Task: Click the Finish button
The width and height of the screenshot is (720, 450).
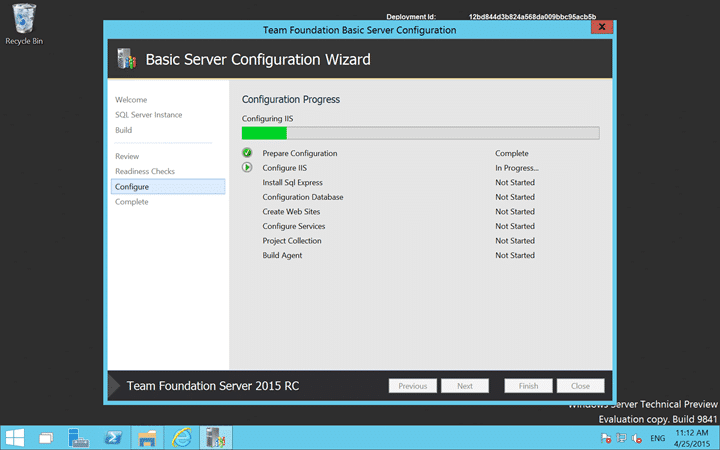Action: [528, 386]
